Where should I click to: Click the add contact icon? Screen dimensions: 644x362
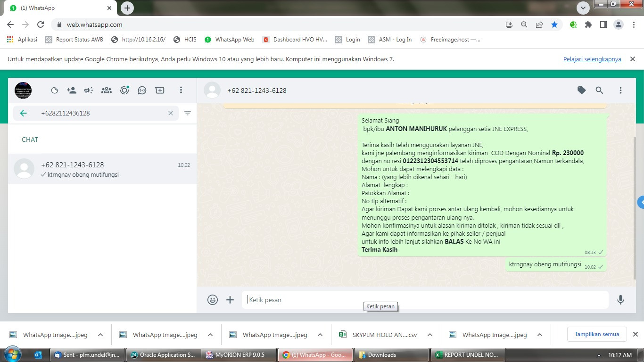[x=72, y=90]
